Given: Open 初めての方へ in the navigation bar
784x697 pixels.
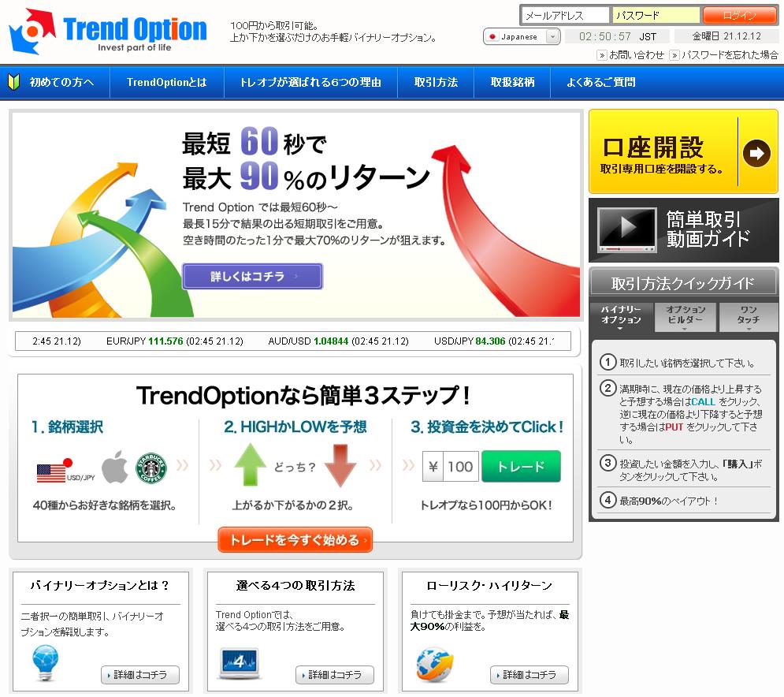Looking at the screenshot, I should coord(61,82).
